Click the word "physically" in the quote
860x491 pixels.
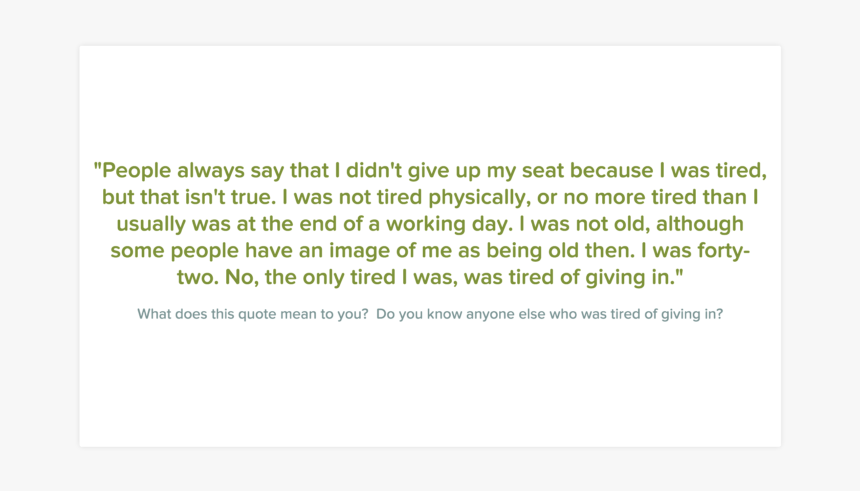[472, 196]
